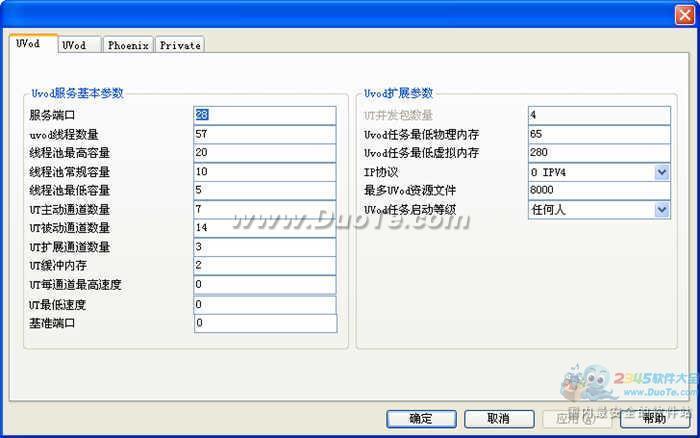Click the UT被动通道数量 text box
The width and height of the screenshot is (700, 438).
click(265, 228)
